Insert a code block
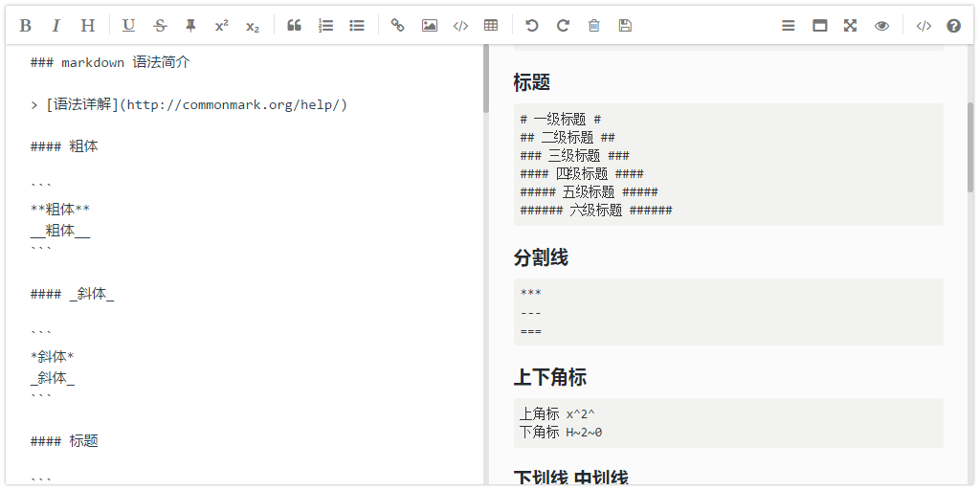The height and width of the screenshot is (490, 980). tap(460, 26)
